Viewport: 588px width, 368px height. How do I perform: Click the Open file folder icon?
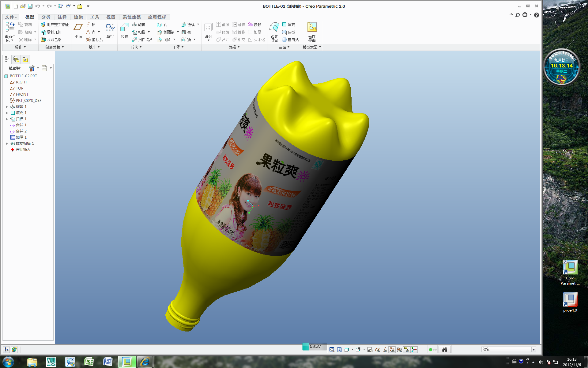pyautogui.click(x=23, y=6)
